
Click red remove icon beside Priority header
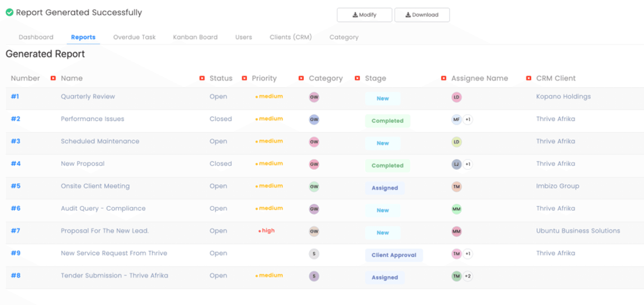244,78
